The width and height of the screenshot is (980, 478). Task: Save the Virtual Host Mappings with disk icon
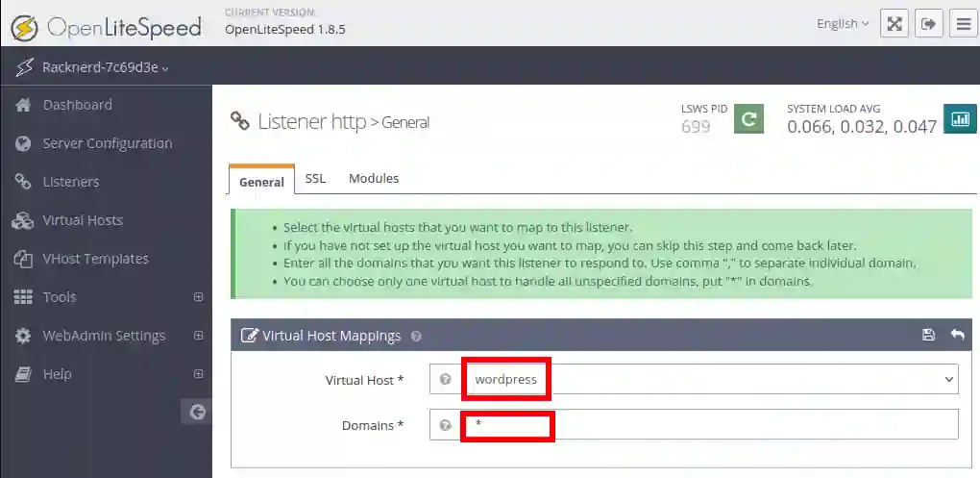pyautogui.click(x=928, y=335)
